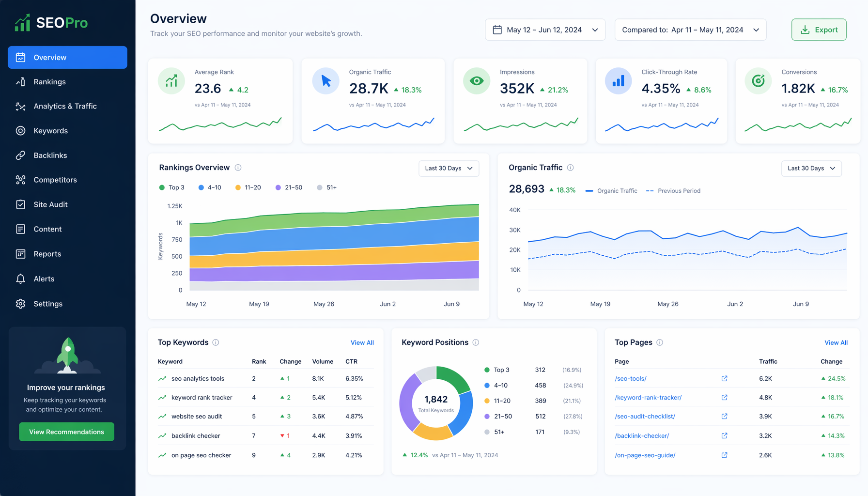Click View All in Top Keywords
The height and width of the screenshot is (496, 868).
(362, 342)
